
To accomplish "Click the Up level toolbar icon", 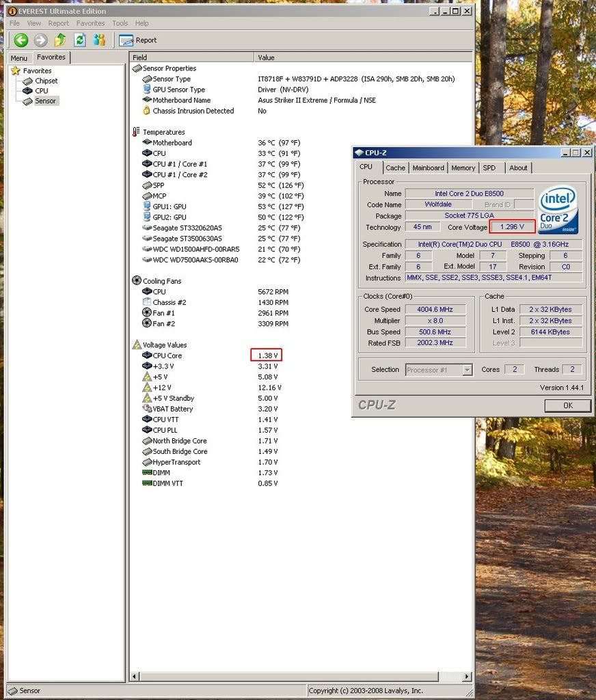I will (x=60, y=40).
